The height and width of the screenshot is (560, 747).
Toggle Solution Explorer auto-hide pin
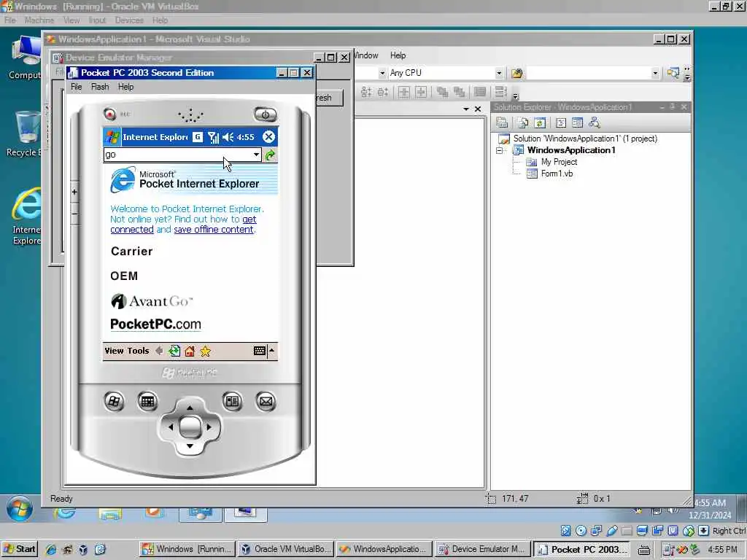672,107
